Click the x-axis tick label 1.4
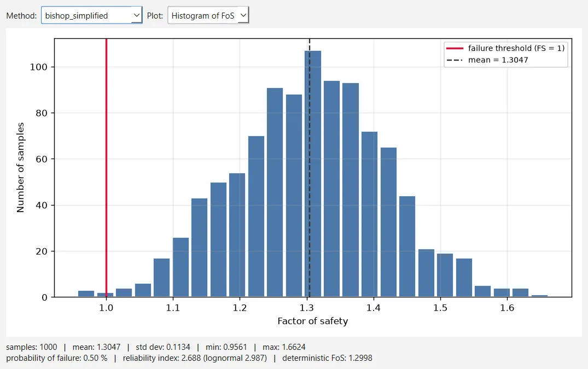588x369 pixels. (x=374, y=308)
